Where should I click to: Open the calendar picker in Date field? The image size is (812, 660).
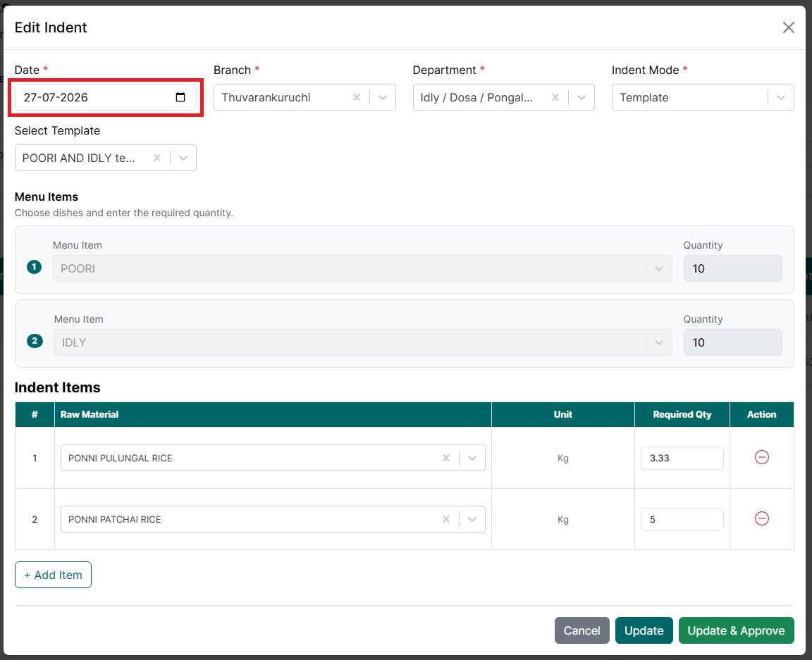pyautogui.click(x=180, y=97)
